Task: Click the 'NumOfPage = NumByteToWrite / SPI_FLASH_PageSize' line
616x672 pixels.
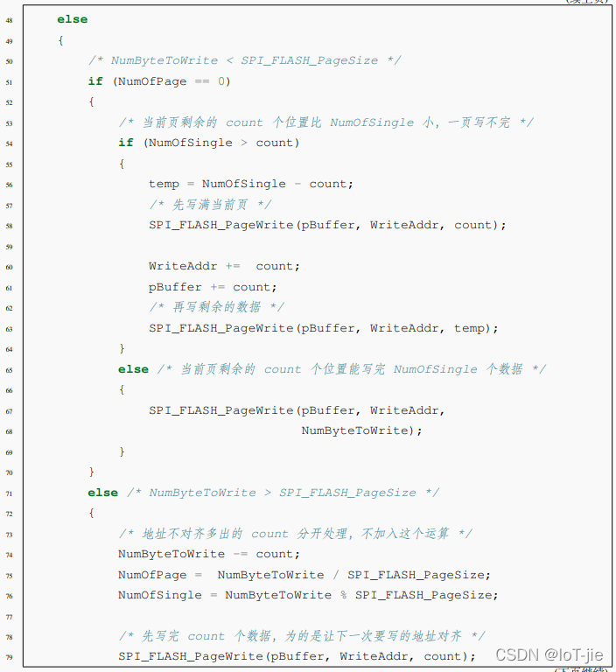Action: pos(304,575)
